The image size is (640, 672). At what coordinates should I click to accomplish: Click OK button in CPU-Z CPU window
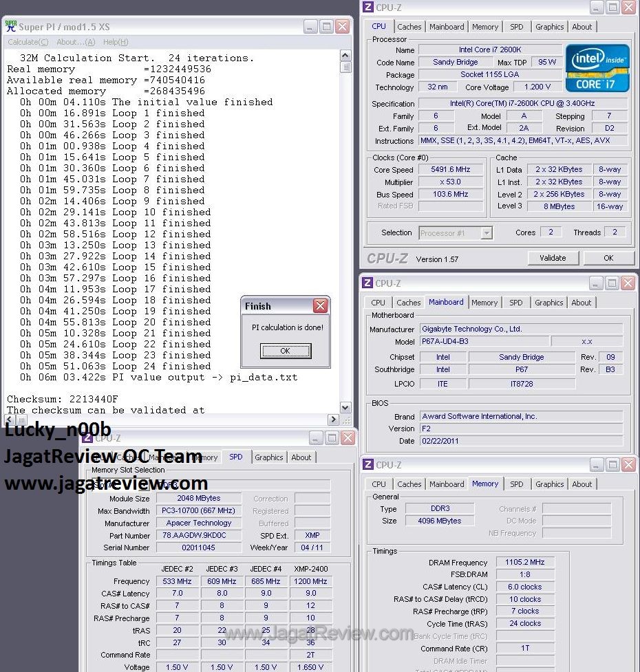click(x=609, y=258)
